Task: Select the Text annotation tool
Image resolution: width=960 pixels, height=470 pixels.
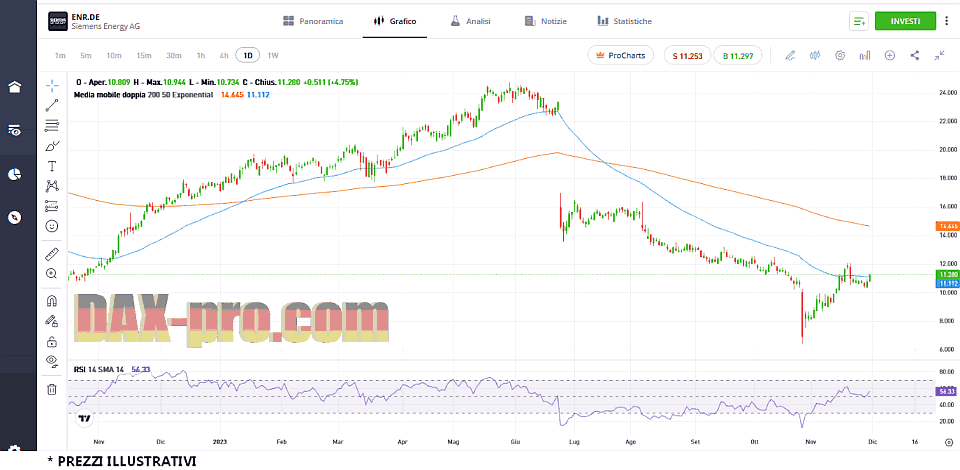Action: click(52, 166)
